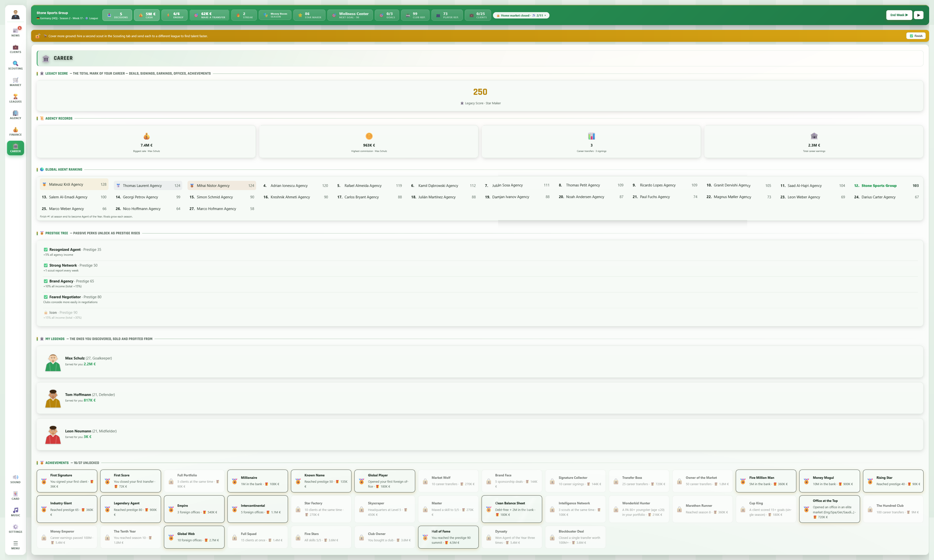Open the Global Player achievement card
The height and width of the screenshot is (560, 934).
[x=384, y=481]
